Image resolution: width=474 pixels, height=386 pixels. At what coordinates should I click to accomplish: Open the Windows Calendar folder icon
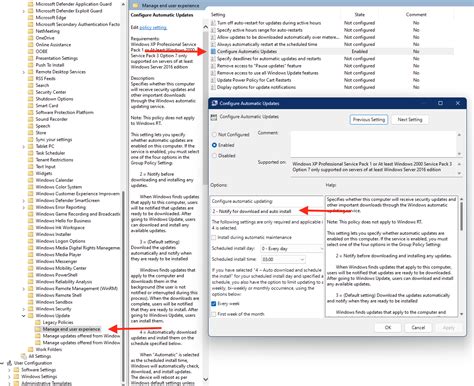point(30,180)
